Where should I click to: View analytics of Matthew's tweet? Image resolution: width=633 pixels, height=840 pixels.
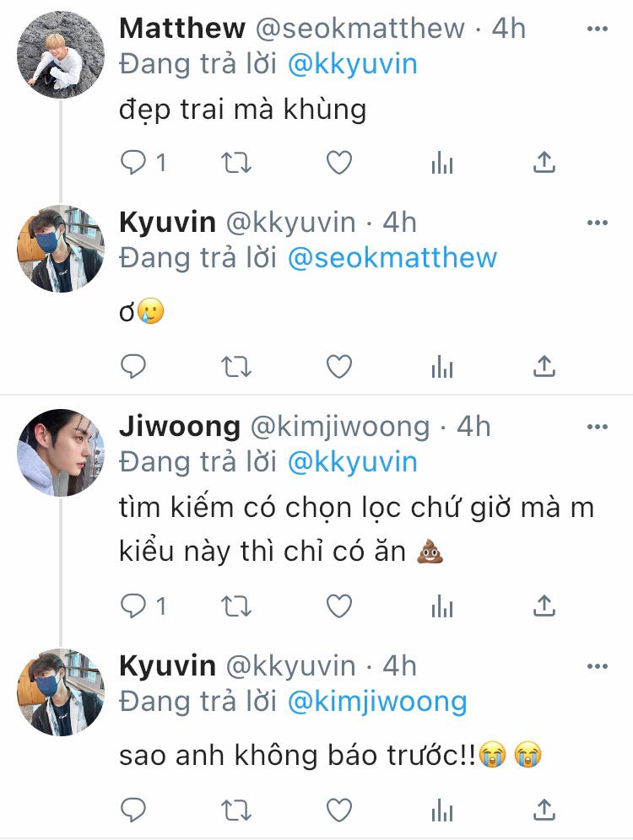tap(442, 162)
